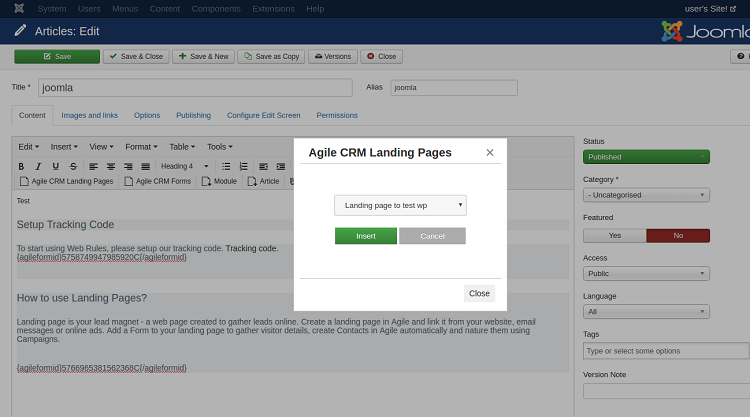The image size is (750, 417).
Task: Center align text in editor
Action: 110,166
